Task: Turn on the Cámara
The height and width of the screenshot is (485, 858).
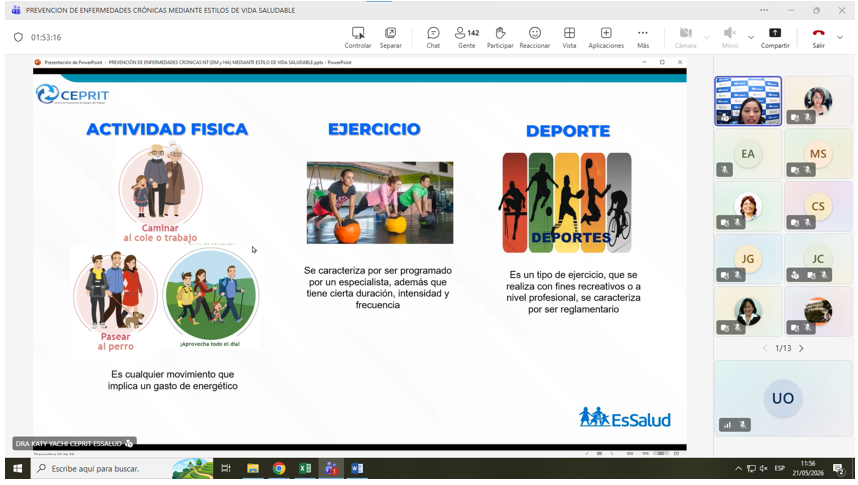Action: tap(685, 37)
